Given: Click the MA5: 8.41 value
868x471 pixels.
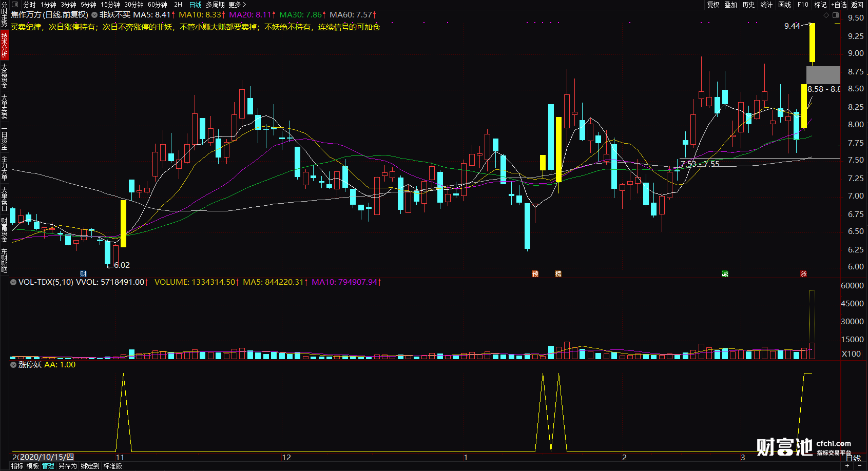Looking at the screenshot, I should click(x=153, y=15).
